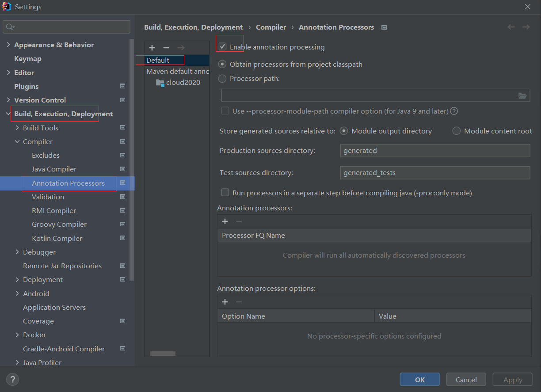Expand the Deployment node

point(17,279)
